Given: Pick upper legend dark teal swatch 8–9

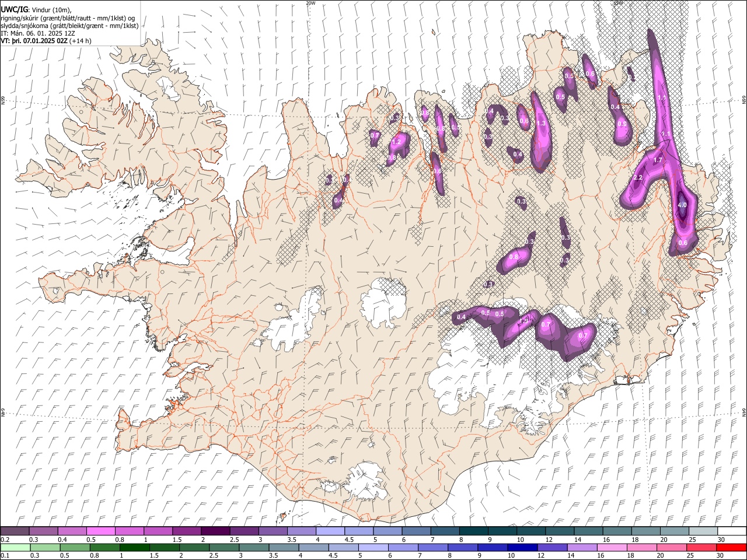Looking at the screenshot, I should 473,531.
